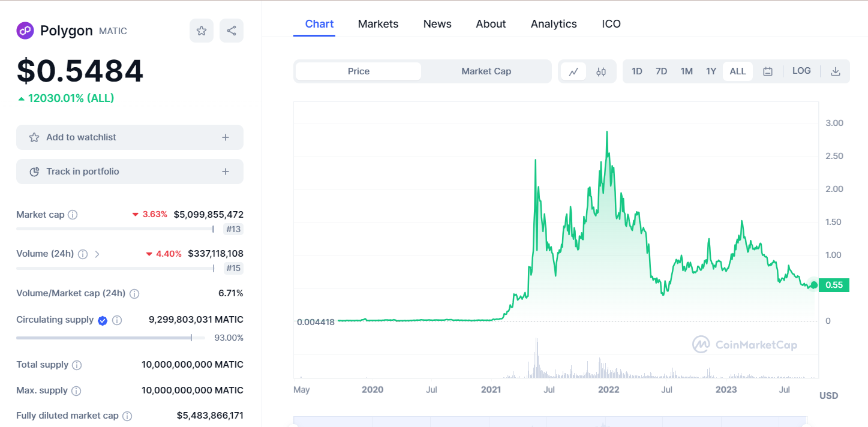Open the calendar date range picker

(x=768, y=71)
